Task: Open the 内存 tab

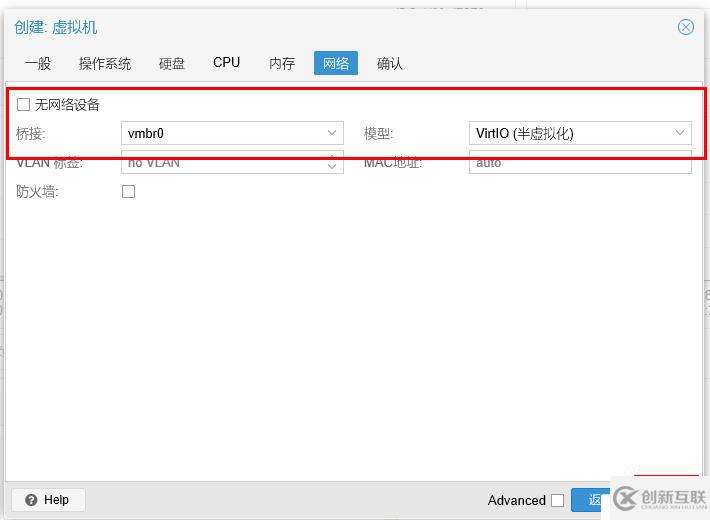Action: coord(282,63)
